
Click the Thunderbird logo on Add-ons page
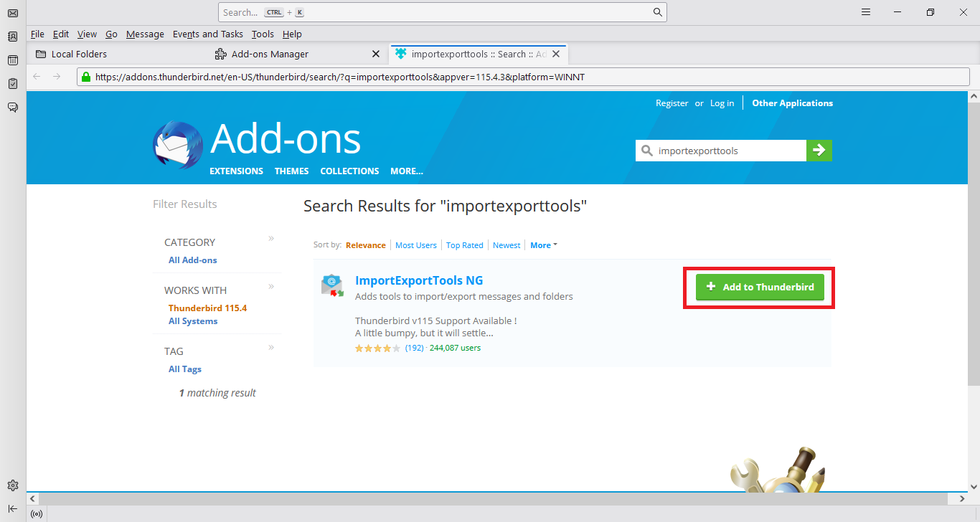178,145
